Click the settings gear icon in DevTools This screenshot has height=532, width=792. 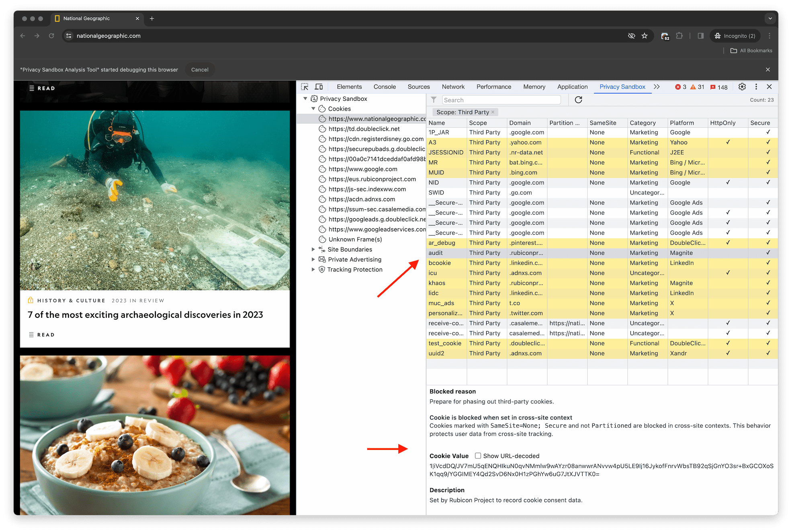742,87
